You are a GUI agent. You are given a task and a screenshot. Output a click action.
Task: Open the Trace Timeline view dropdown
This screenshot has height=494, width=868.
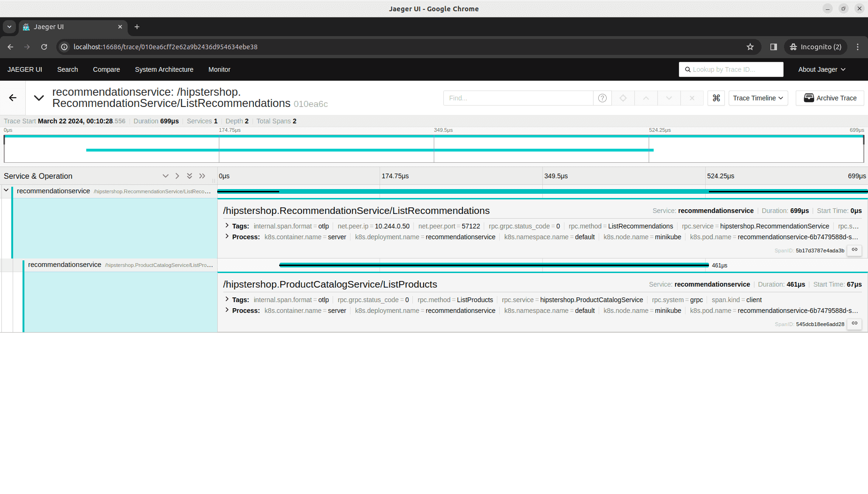(758, 98)
